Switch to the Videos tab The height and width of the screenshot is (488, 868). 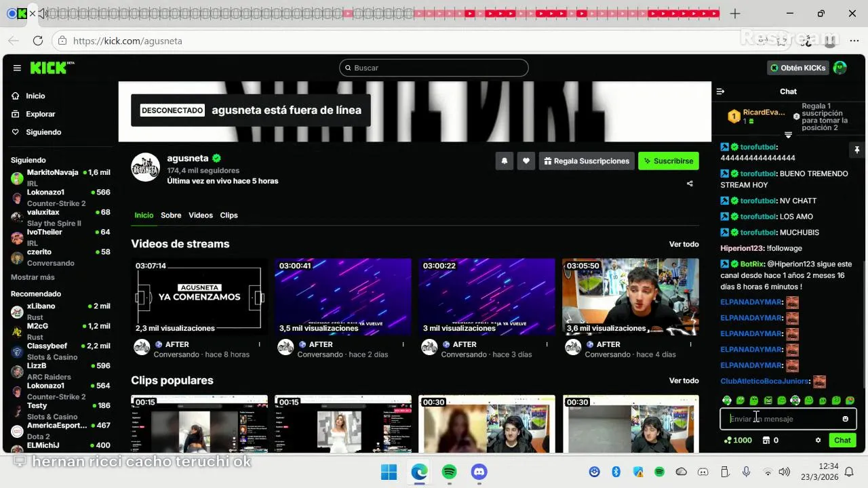[201, 215]
